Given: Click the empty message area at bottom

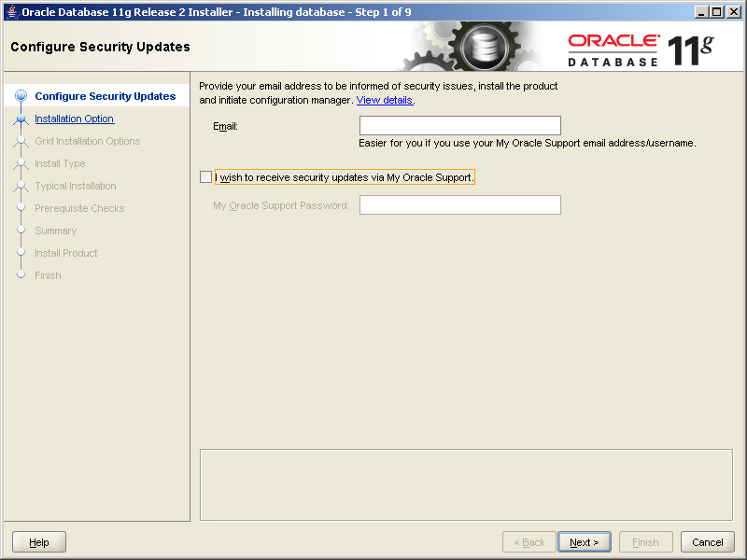Looking at the screenshot, I should tap(466, 484).
